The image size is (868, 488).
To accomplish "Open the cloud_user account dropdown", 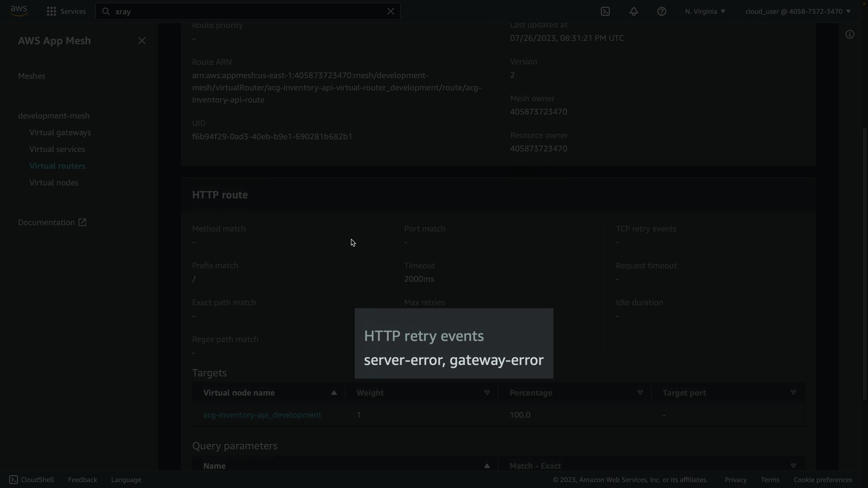I will pos(797,11).
